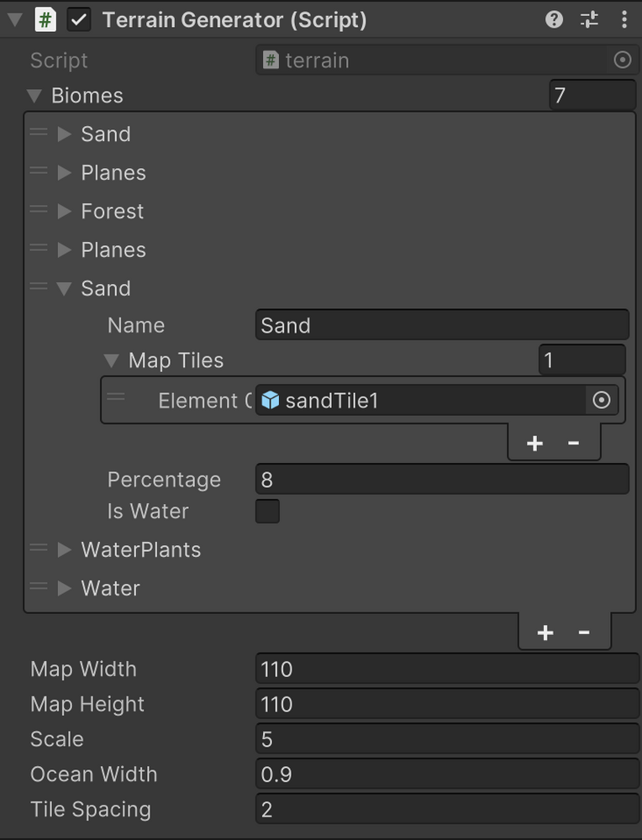Click the cube prefab icon on sandTile1
Viewport: 642px width, 840px height.
click(270, 401)
